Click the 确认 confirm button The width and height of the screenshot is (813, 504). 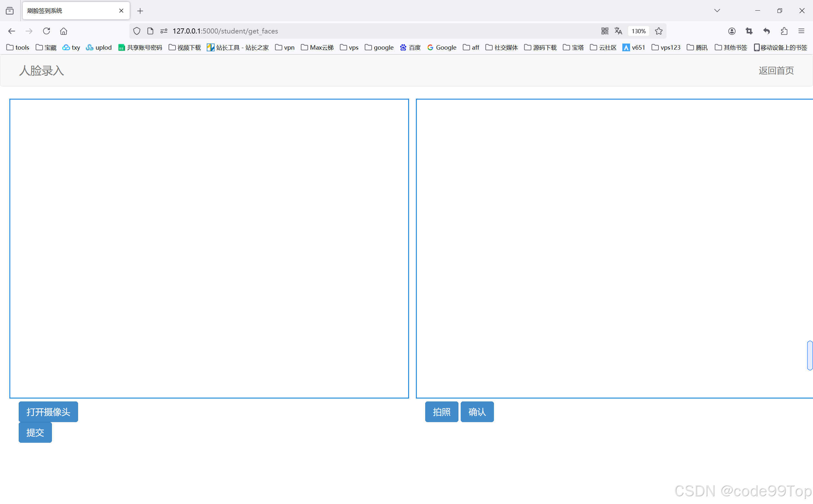pos(477,412)
